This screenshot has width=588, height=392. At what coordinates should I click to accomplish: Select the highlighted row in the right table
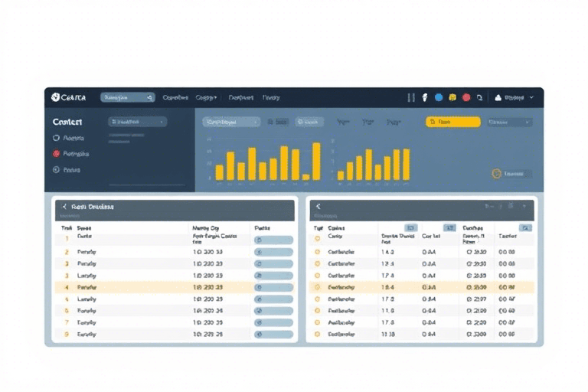(x=421, y=287)
